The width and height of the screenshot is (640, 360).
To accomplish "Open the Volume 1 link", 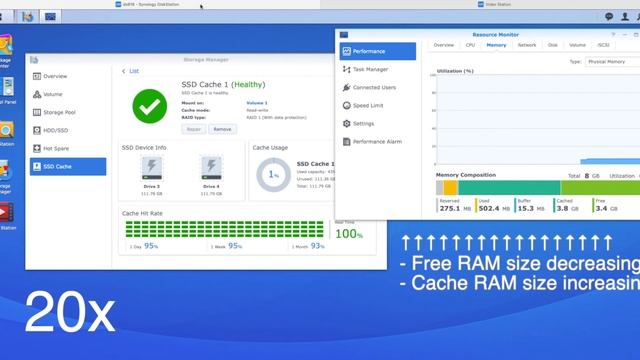I will (x=257, y=103).
